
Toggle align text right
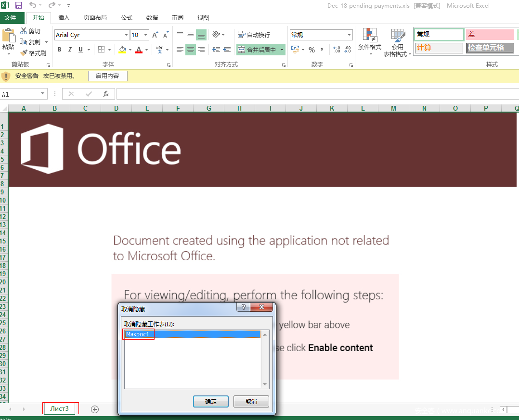(201, 50)
